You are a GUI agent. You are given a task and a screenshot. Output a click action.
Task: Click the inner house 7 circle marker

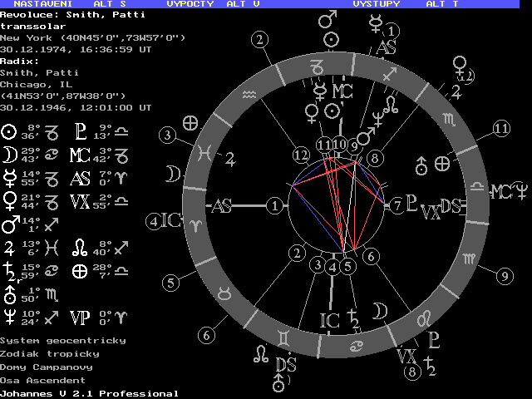click(397, 204)
